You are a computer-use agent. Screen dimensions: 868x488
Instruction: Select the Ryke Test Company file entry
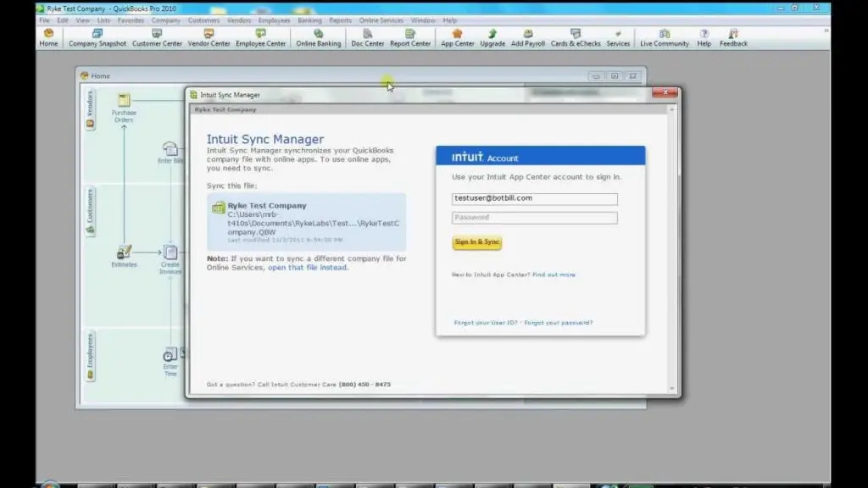coord(306,222)
